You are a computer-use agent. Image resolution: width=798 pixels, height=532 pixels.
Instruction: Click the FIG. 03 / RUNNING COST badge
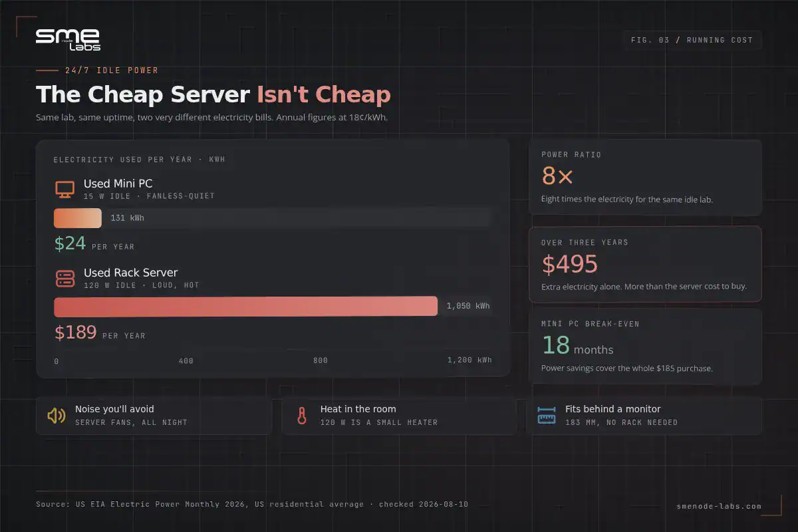tap(692, 40)
